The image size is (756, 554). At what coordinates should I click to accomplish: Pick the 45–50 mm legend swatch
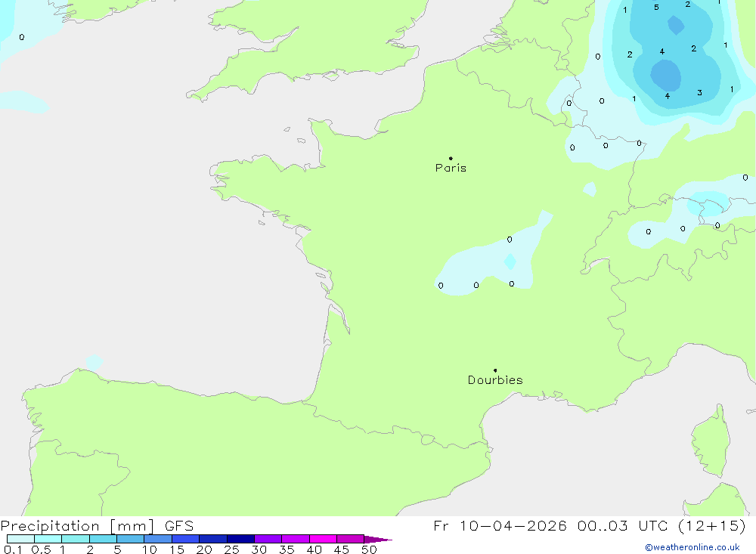tap(351, 539)
